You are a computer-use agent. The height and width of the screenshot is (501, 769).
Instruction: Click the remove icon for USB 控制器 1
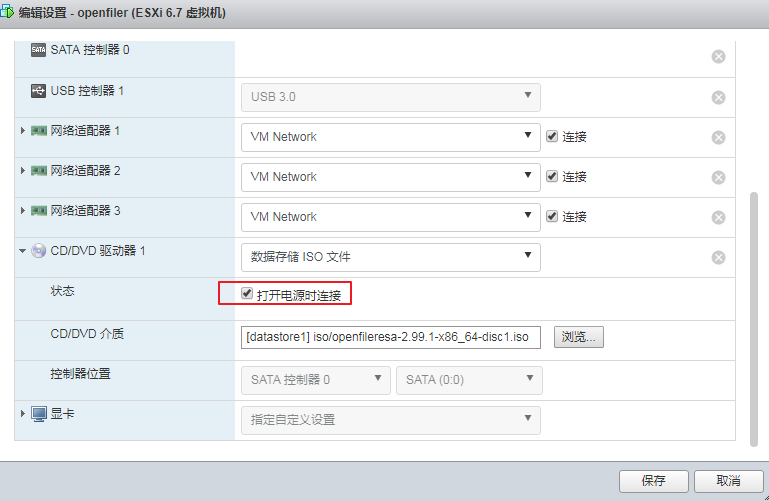(x=718, y=97)
